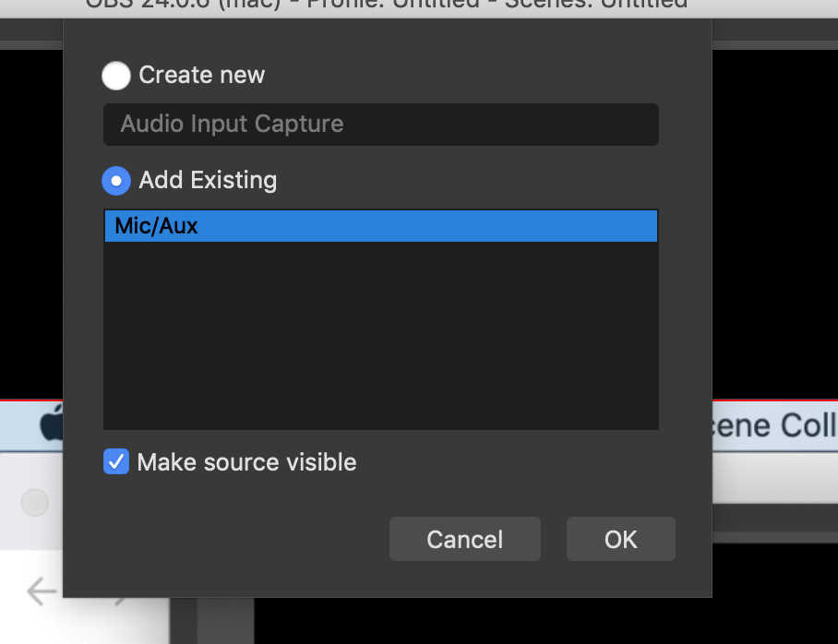The width and height of the screenshot is (838, 644).
Task: Click the "Create new" label text
Action: coord(201,76)
